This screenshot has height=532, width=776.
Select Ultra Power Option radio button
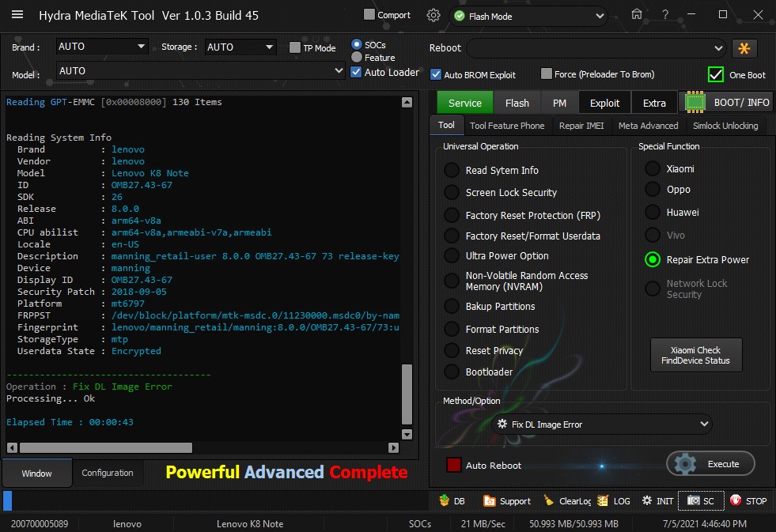click(452, 255)
